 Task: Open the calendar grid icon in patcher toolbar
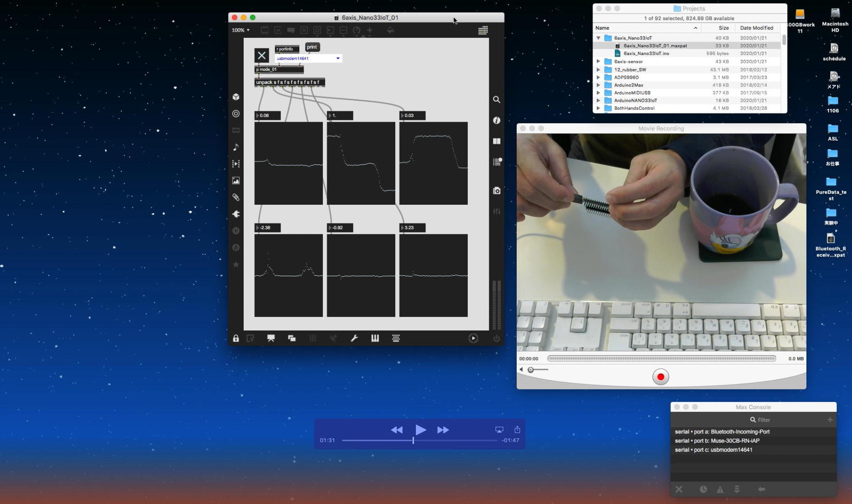tap(483, 30)
